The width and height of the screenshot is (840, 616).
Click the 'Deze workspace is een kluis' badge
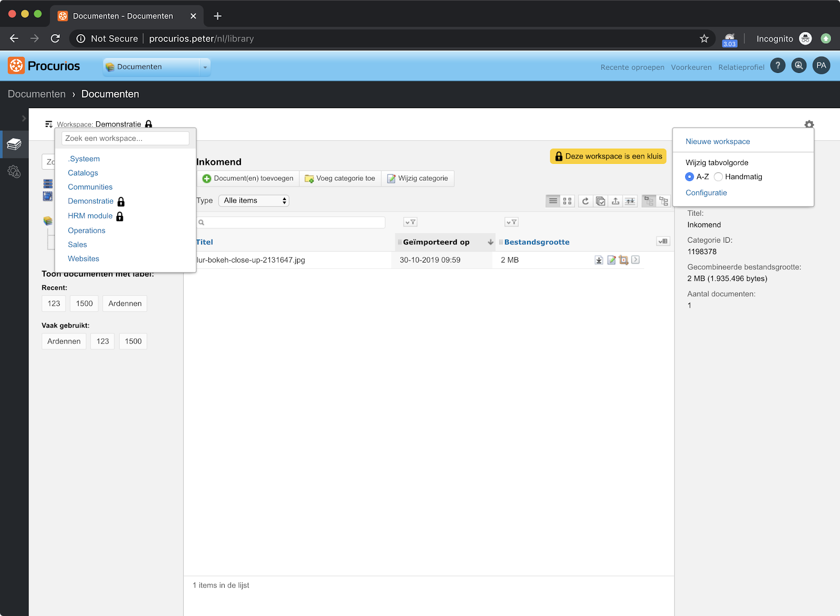coord(608,156)
